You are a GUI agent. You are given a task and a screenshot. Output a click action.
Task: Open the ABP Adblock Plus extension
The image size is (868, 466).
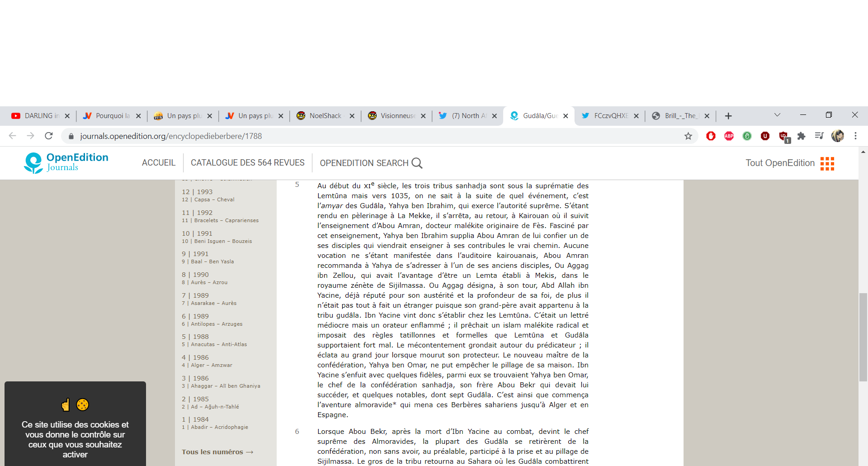pos(729,136)
